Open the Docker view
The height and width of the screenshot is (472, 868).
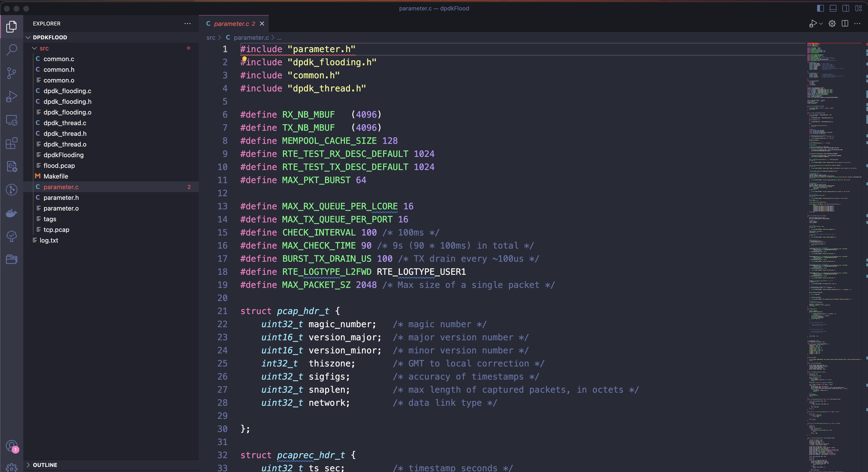11,213
